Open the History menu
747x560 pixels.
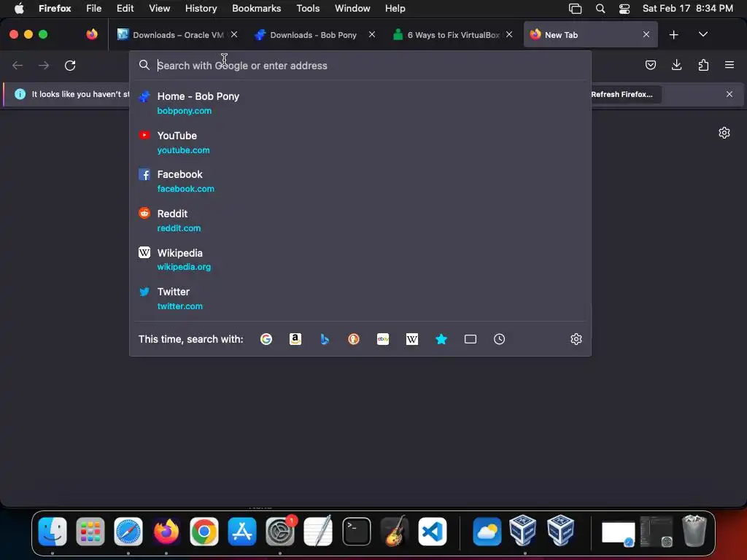[201, 8]
